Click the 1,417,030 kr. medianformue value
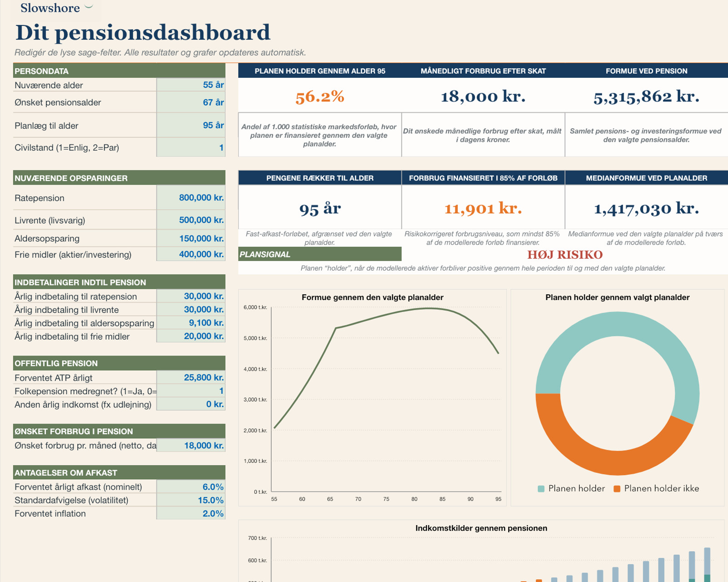Image resolution: width=728 pixels, height=582 pixels. pyautogui.click(x=647, y=208)
